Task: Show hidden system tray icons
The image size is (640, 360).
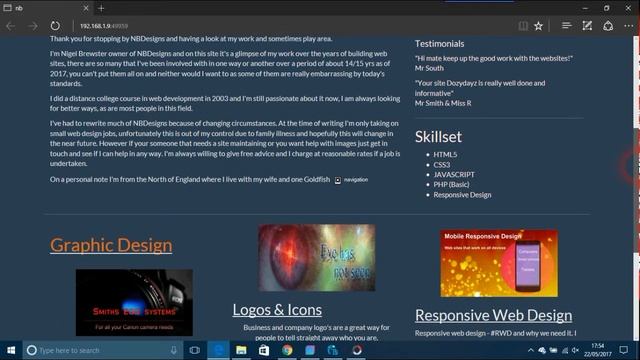Action: click(531, 350)
